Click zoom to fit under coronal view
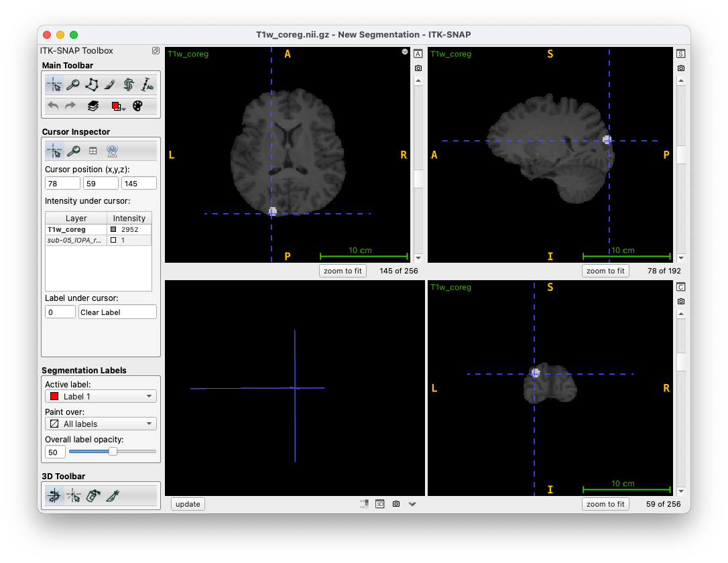728x563 pixels. [605, 504]
